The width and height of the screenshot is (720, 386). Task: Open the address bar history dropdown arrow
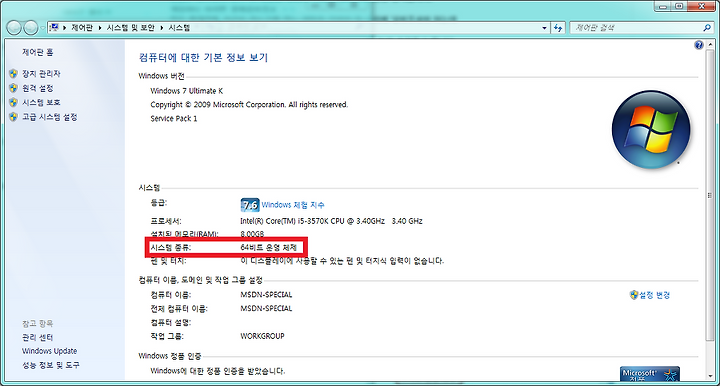(545, 28)
